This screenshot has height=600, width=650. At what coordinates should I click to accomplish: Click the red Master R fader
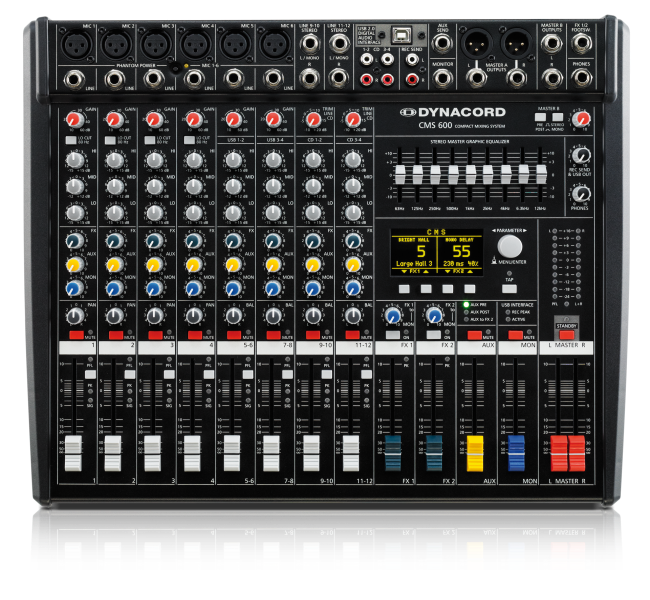577,453
